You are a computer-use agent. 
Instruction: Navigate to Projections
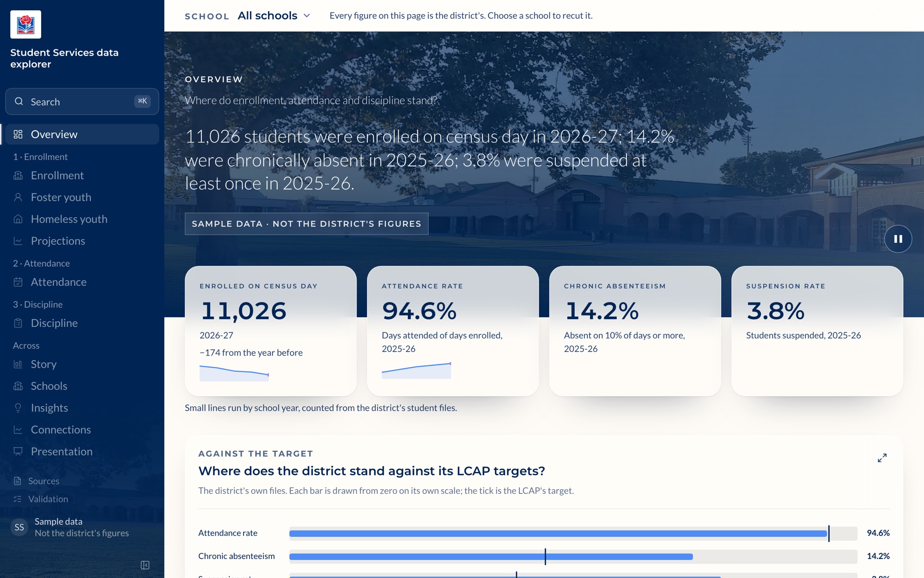point(82,240)
